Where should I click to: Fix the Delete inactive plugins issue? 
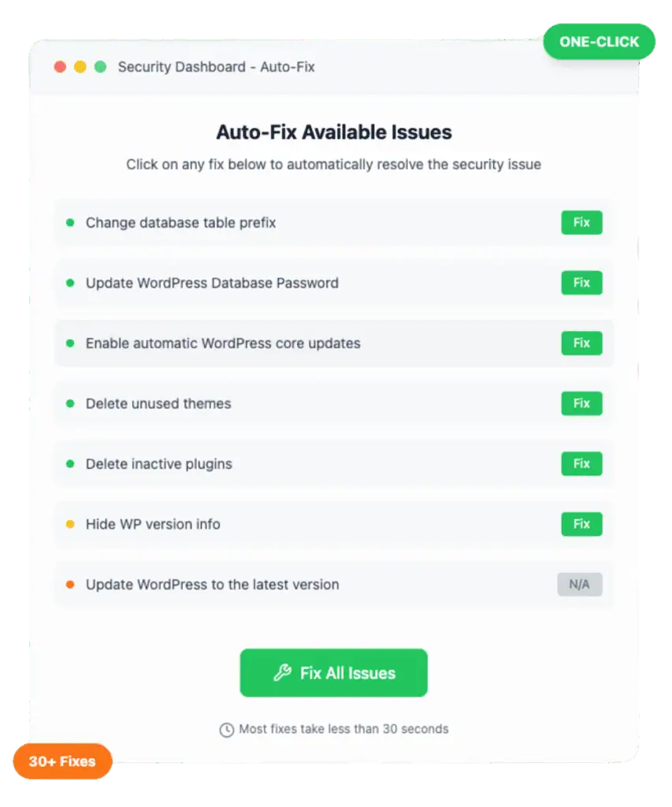pyautogui.click(x=581, y=463)
